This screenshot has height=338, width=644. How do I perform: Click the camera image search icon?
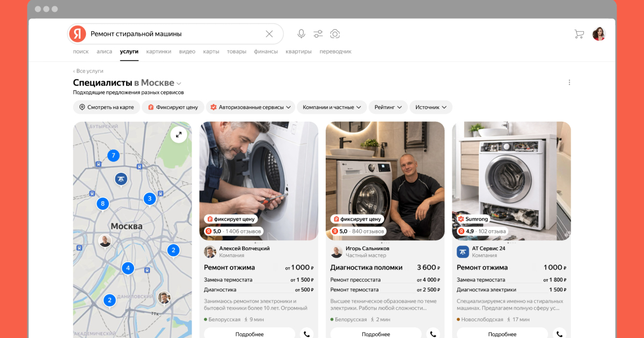335,34
